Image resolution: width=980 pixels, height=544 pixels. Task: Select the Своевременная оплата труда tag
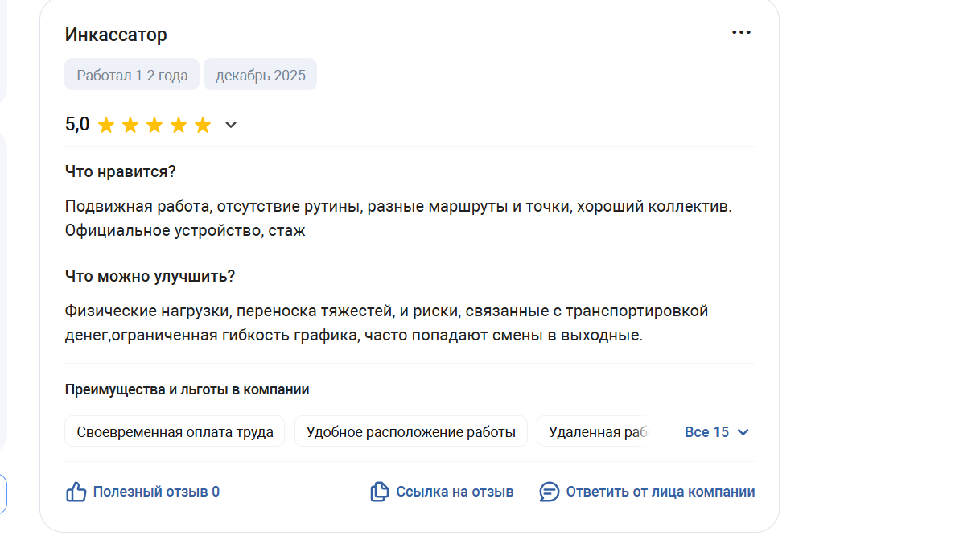[x=175, y=432]
